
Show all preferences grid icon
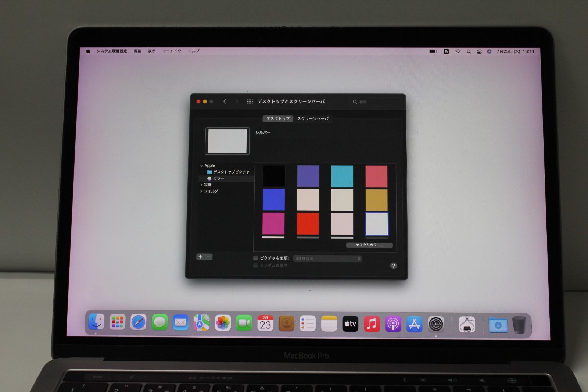point(250,101)
